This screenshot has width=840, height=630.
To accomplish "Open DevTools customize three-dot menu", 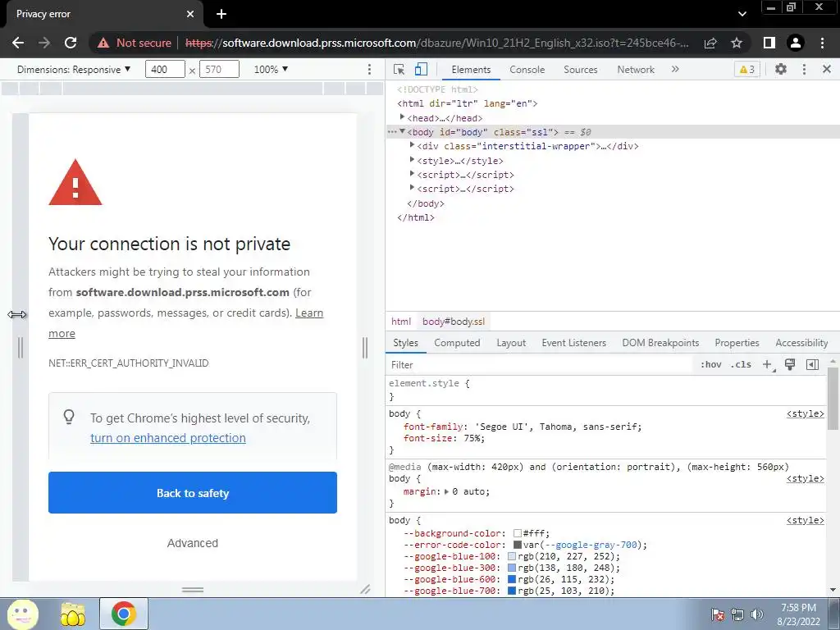I will click(x=804, y=69).
